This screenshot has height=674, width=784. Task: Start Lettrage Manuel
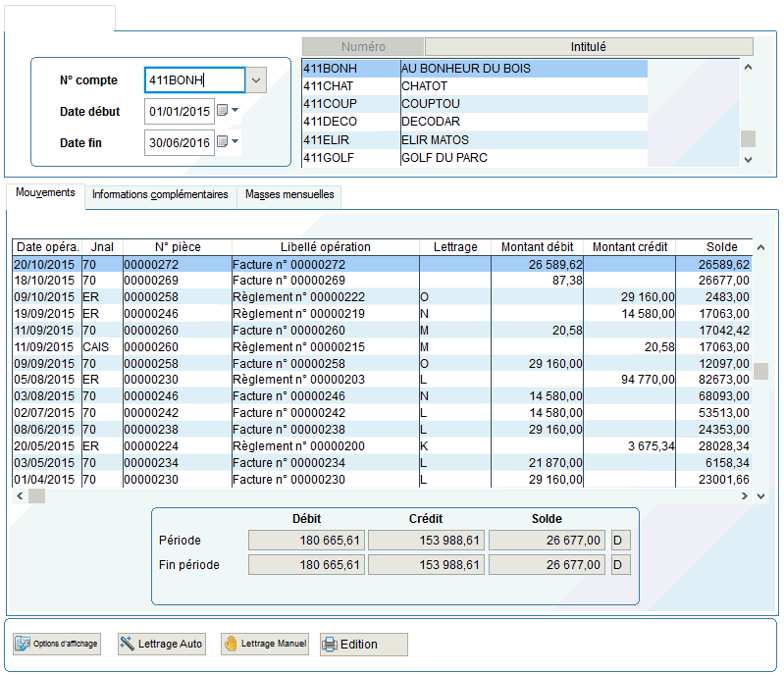[265, 644]
